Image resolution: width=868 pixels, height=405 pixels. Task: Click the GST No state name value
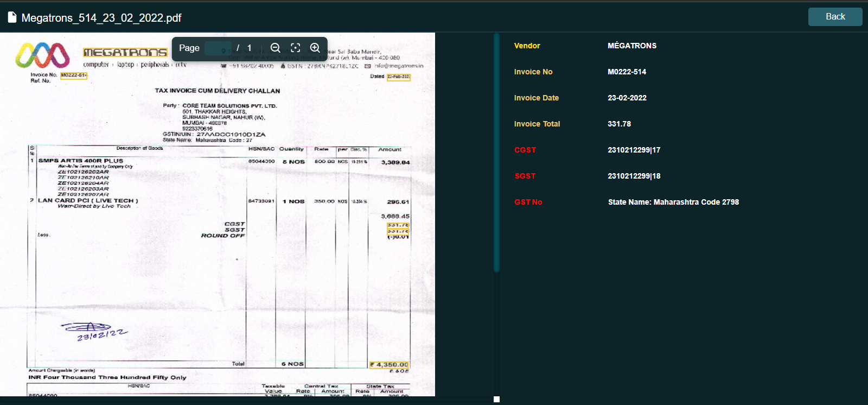(x=673, y=202)
